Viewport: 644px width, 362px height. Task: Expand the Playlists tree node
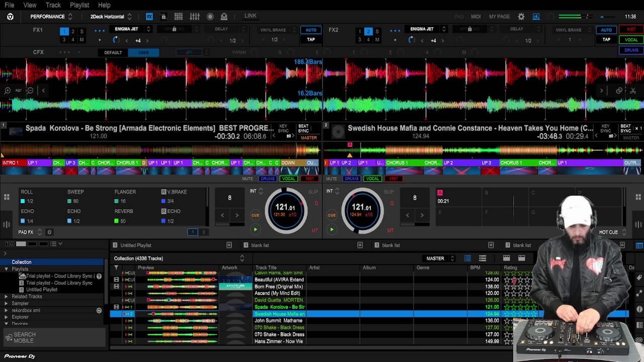point(6,269)
